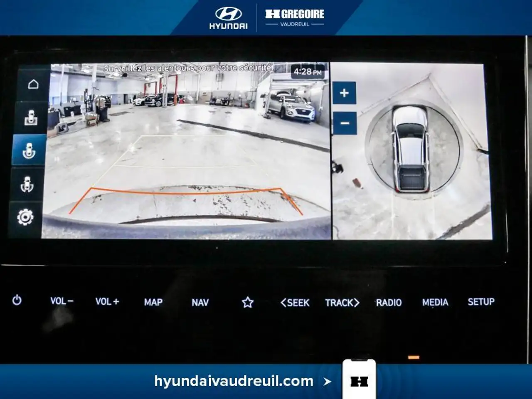Select the top-down car view icon

pos(31,118)
